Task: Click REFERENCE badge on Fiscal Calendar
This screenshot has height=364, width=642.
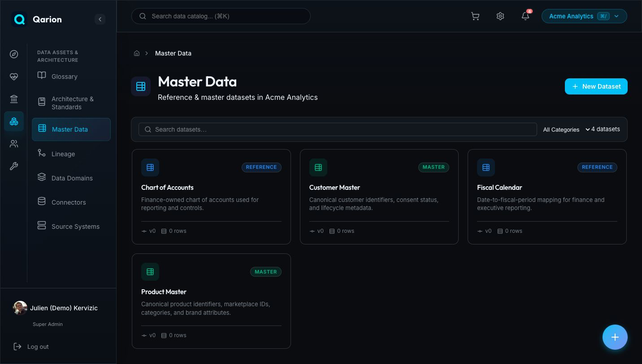Action: point(597,167)
